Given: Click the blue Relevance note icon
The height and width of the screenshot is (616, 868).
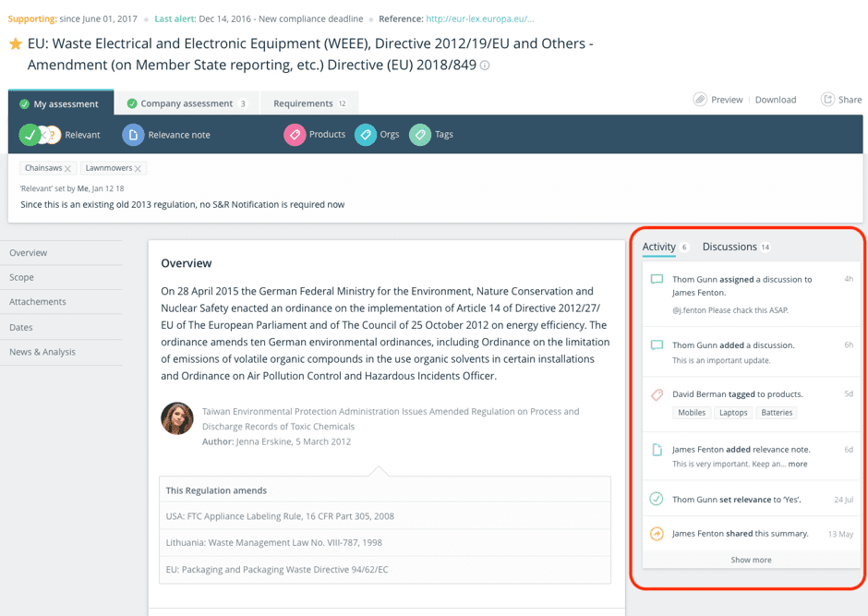Looking at the screenshot, I should [x=134, y=135].
